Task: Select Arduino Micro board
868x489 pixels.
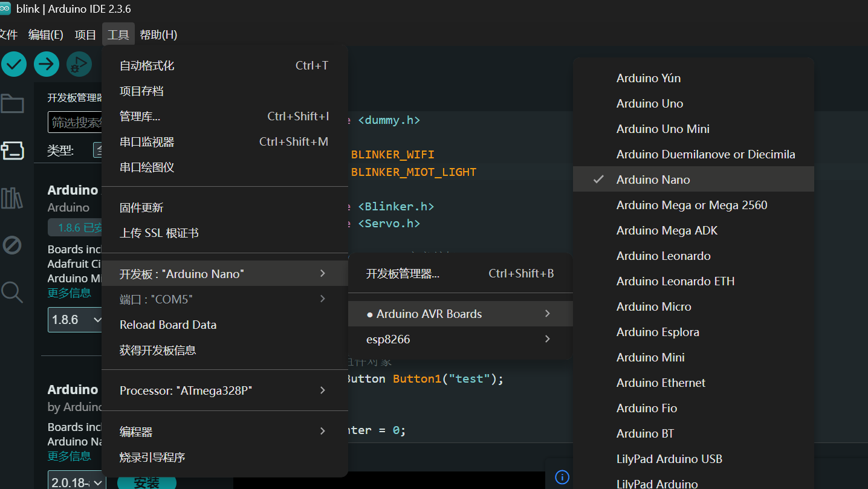Action: (x=693, y=306)
